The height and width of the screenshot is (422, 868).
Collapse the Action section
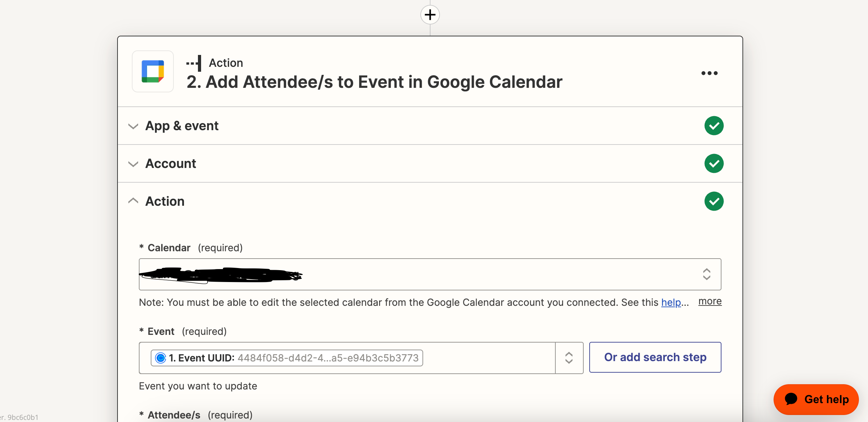tap(133, 201)
